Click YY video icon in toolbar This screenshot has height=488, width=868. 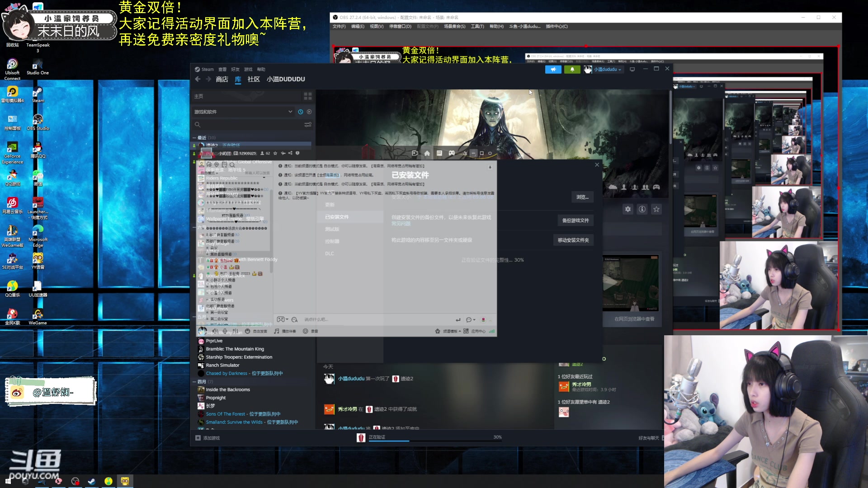click(x=415, y=153)
